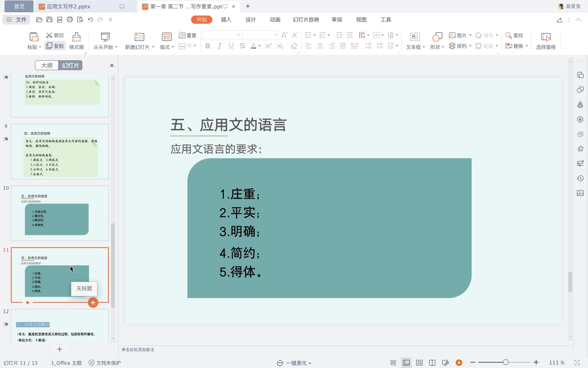This screenshot has height=368, width=588.
Task: Open the 选择窗格 selection pane
Action: (x=546, y=41)
